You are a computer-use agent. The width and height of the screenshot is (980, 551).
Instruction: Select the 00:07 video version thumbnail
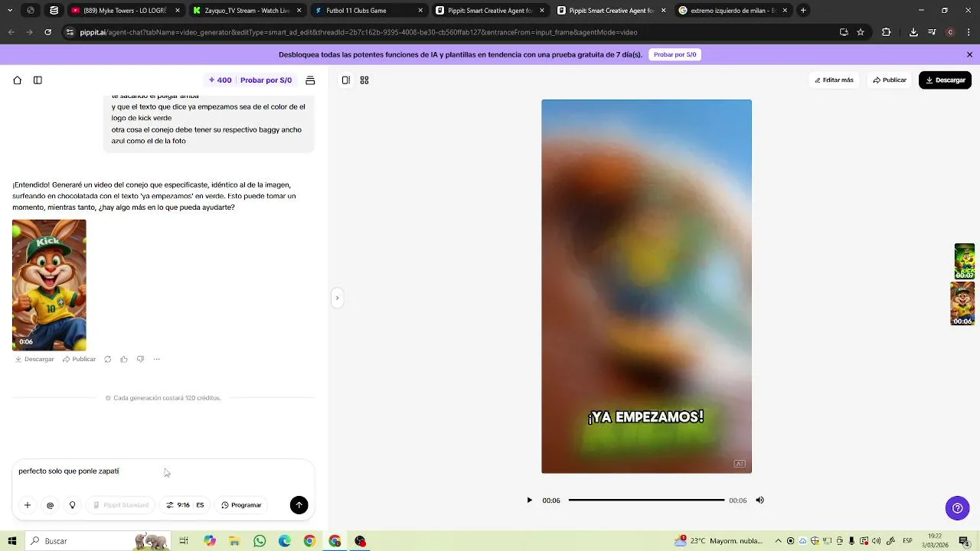coord(964,262)
